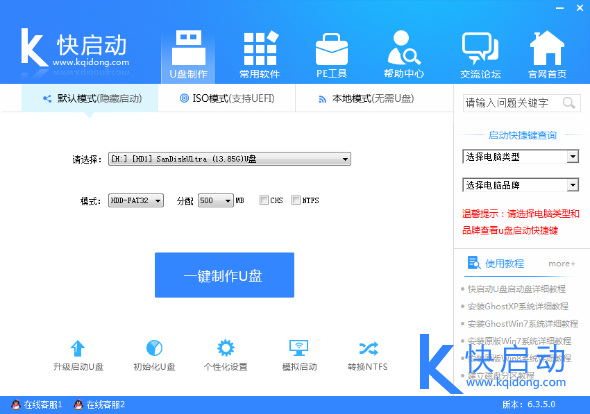Click the 升级启动U盘 arrow icon
The height and width of the screenshot is (414, 590).
click(x=78, y=348)
